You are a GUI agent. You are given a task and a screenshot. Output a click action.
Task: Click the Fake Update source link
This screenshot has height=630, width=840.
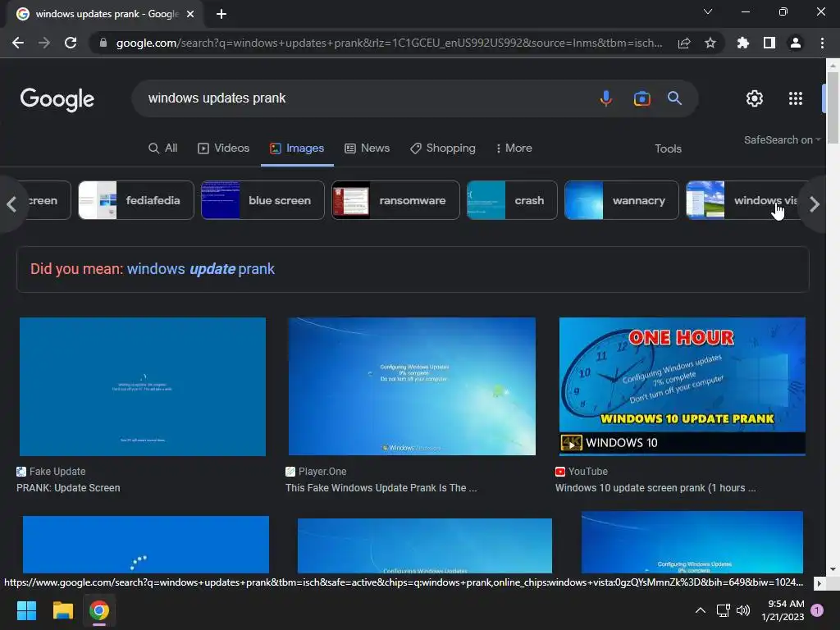click(x=52, y=472)
